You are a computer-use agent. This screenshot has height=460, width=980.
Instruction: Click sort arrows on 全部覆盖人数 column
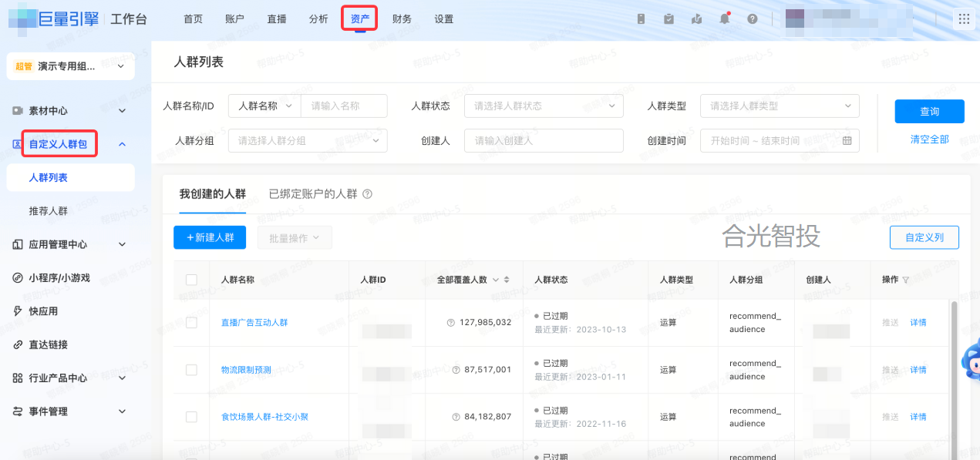[x=507, y=280]
